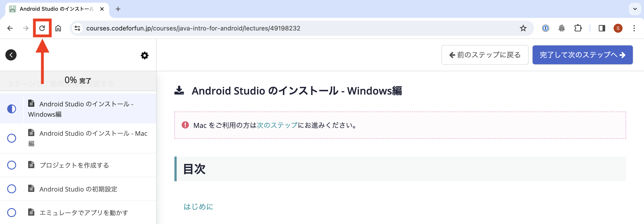Open lecture Android Studio の初期設定

[x=78, y=189]
